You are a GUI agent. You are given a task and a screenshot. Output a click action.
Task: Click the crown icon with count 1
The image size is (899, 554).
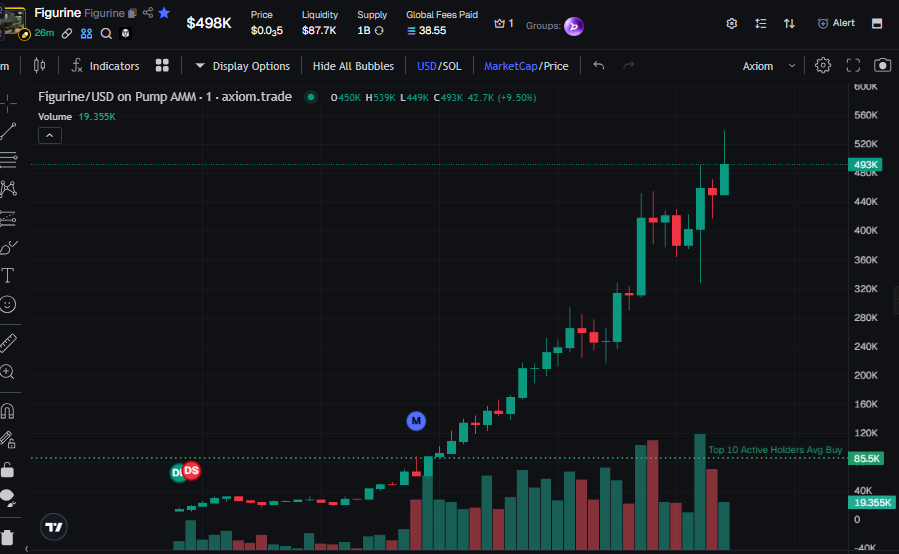tap(499, 24)
